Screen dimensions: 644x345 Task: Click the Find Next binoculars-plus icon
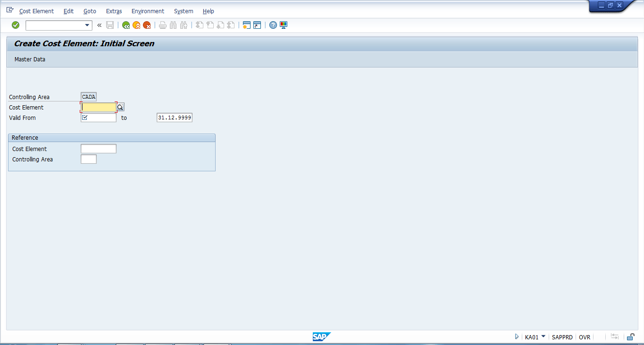coord(184,25)
